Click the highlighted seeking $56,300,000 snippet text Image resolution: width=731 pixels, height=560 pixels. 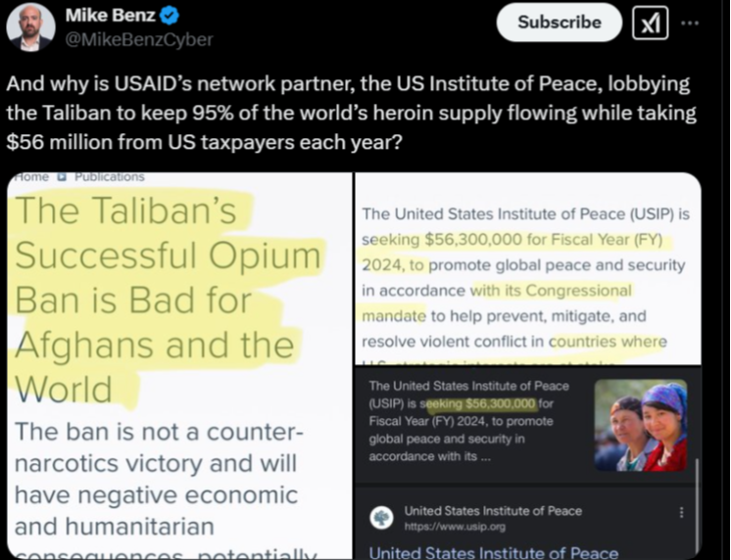point(481,403)
